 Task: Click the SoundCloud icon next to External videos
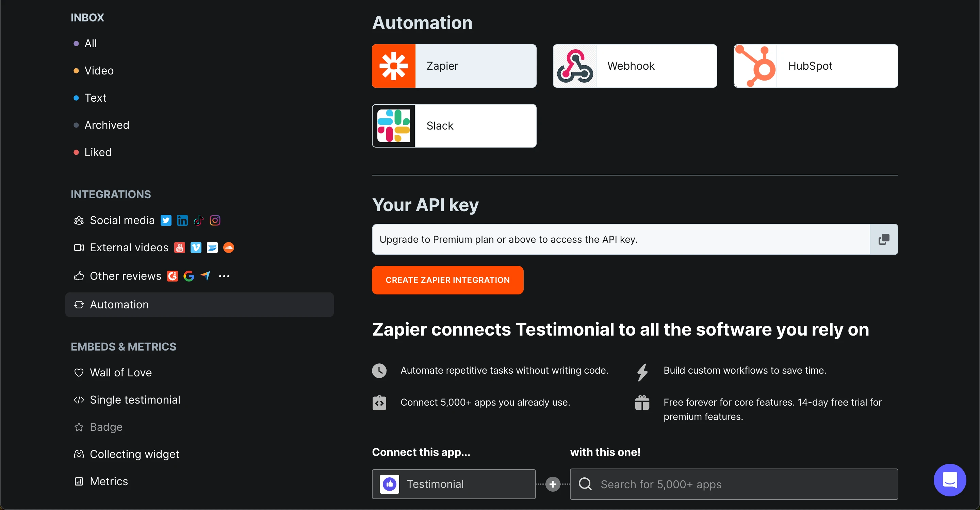(x=229, y=248)
